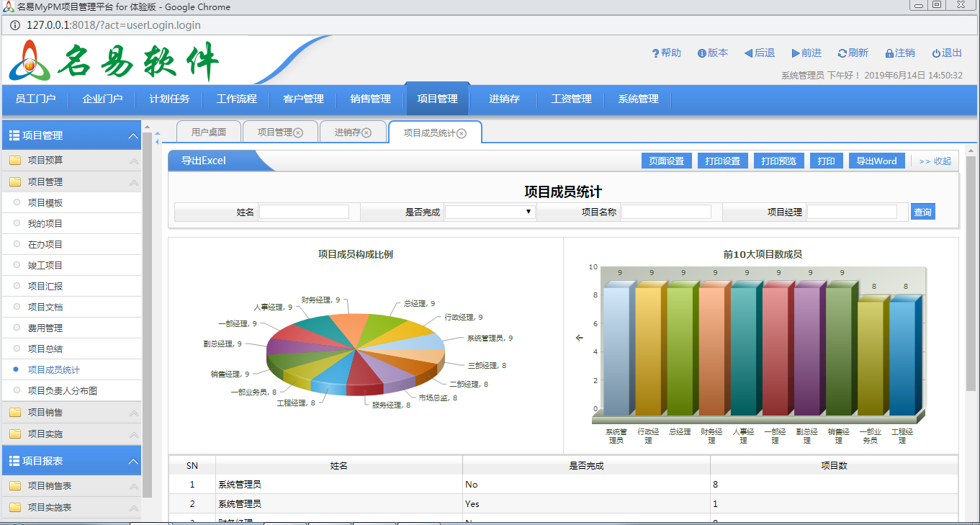Click the Version info icon
The image size is (980, 525).
click(702, 53)
